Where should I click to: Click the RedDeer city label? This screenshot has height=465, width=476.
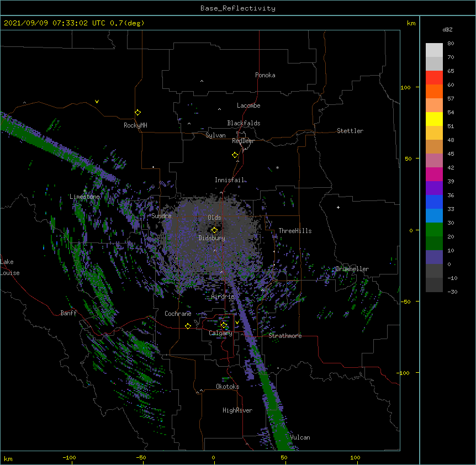[243, 141]
